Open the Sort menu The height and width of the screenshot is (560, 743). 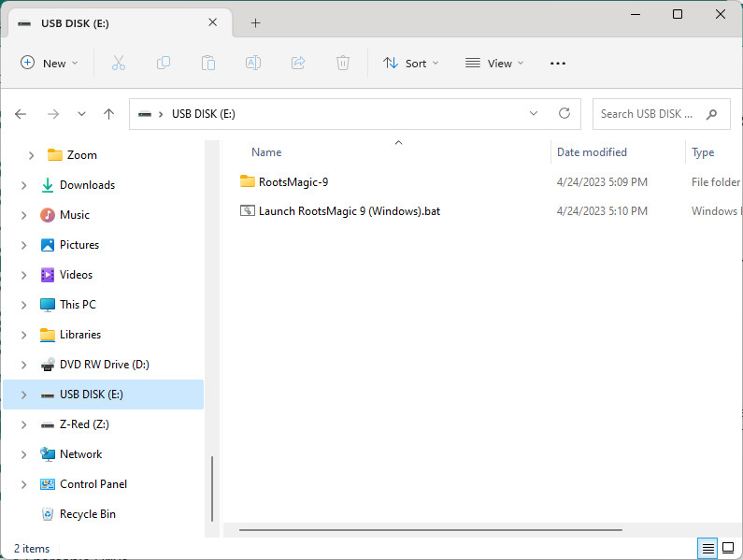click(410, 63)
